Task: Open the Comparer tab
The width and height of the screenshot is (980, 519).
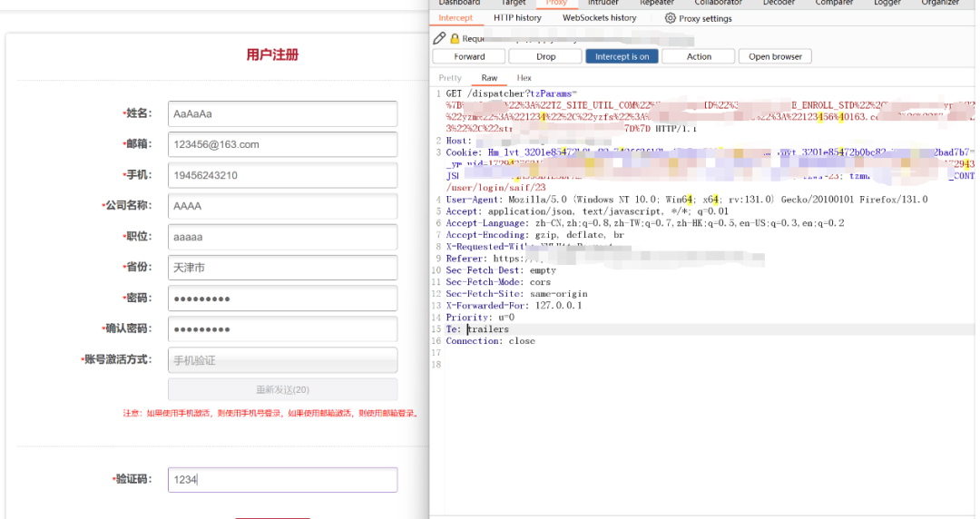Action: (834, 3)
